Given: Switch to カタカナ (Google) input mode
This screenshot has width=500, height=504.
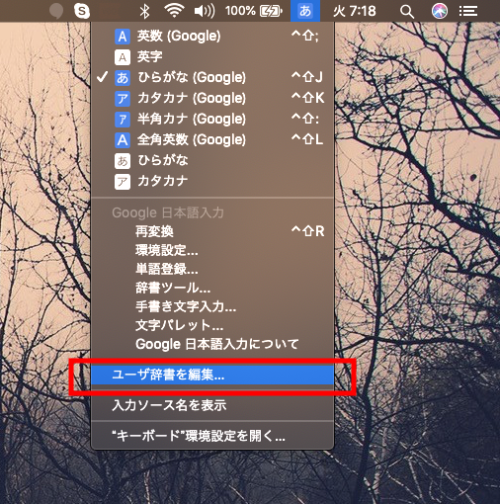Looking at the screenshot, I should 212,98.
